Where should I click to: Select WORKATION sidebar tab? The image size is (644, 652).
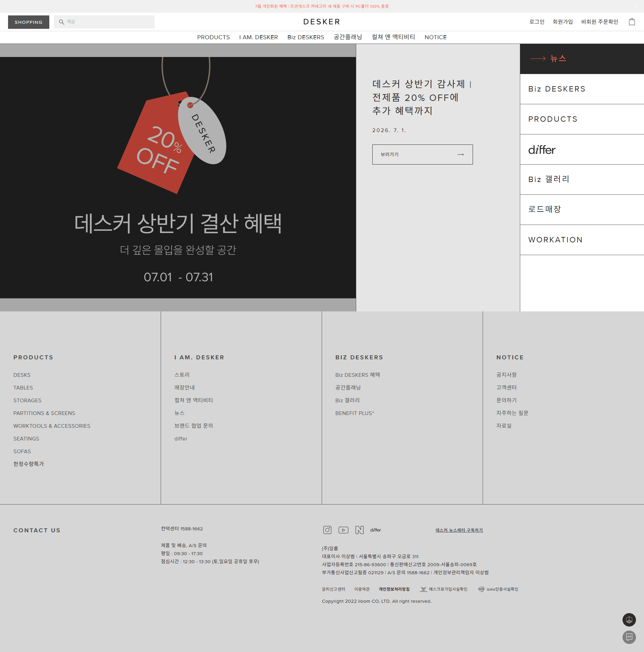click(582, 240)
